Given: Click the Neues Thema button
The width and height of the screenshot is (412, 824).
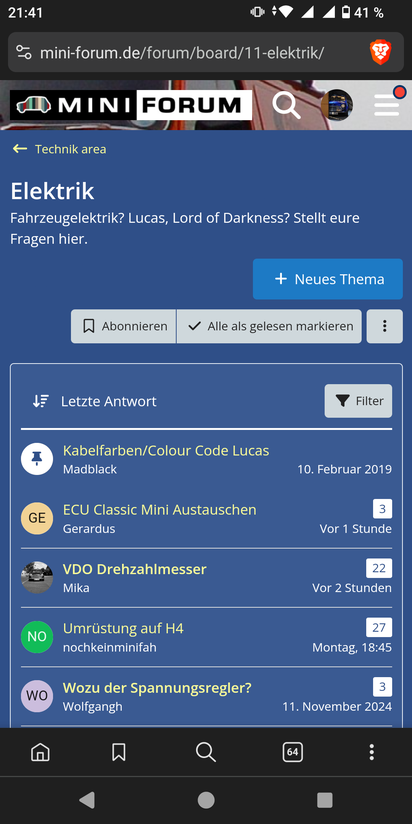Looking at the screenshot, I should point(328,279).
